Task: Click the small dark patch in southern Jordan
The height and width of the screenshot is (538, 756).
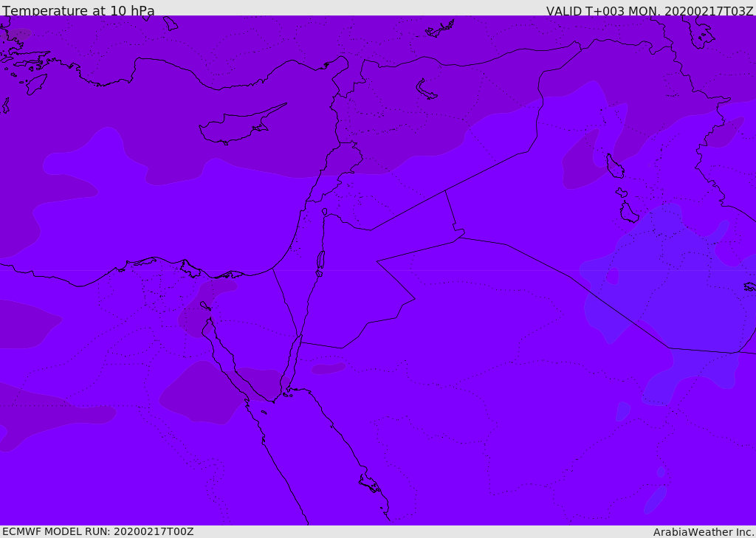Action: click(x=328, y=368)
